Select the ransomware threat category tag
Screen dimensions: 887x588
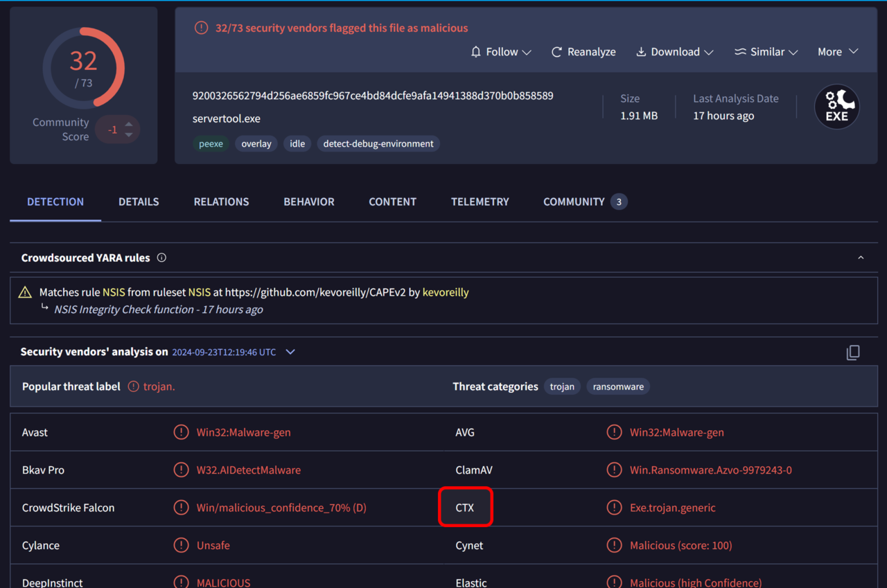pos(618,386)
